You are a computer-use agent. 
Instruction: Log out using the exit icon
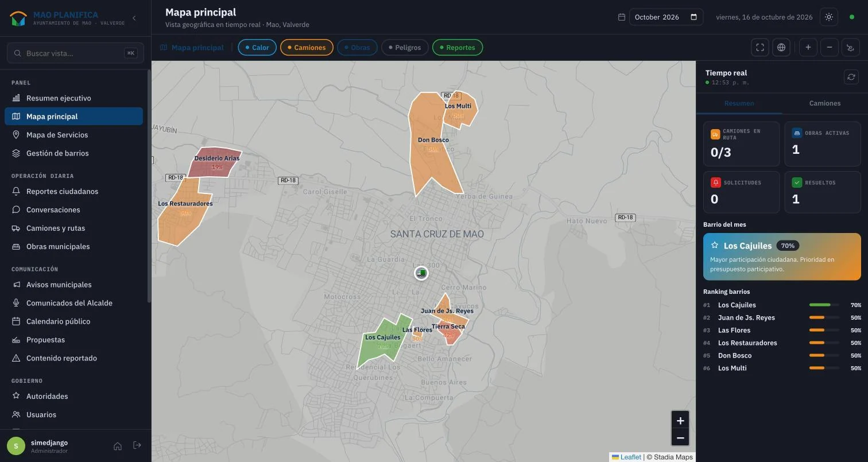coord(137,445)
